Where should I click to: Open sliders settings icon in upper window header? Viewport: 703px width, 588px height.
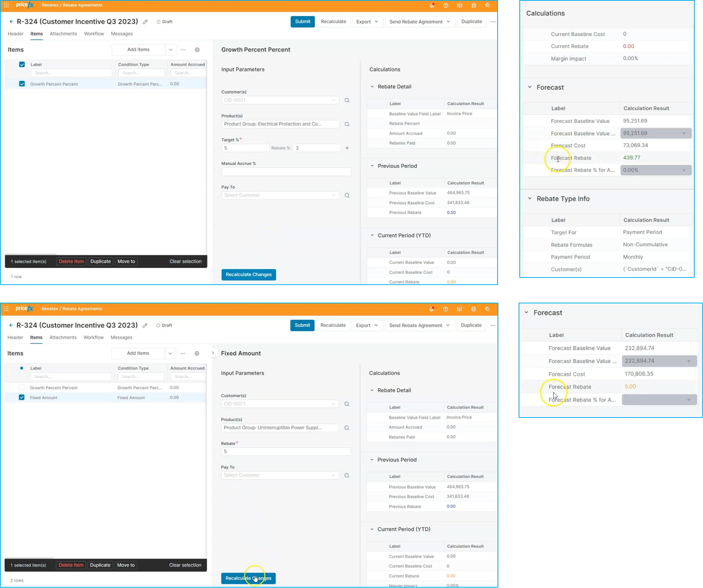460,5
